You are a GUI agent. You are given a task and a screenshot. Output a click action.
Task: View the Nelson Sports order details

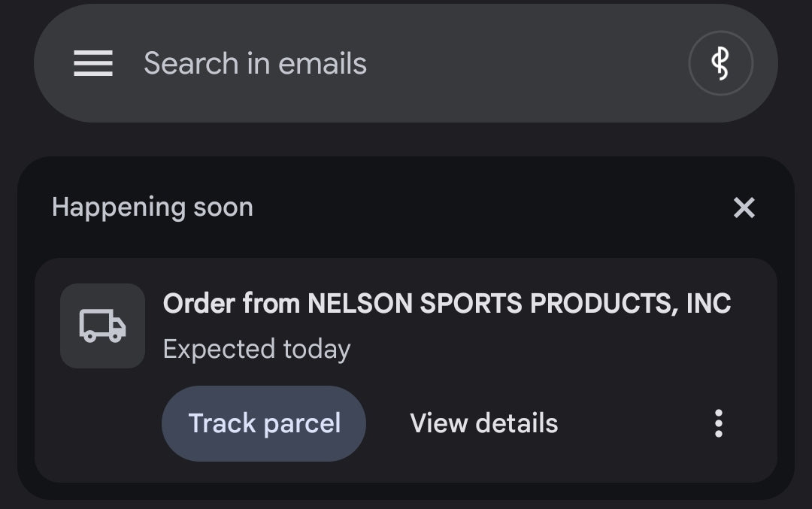483,423
